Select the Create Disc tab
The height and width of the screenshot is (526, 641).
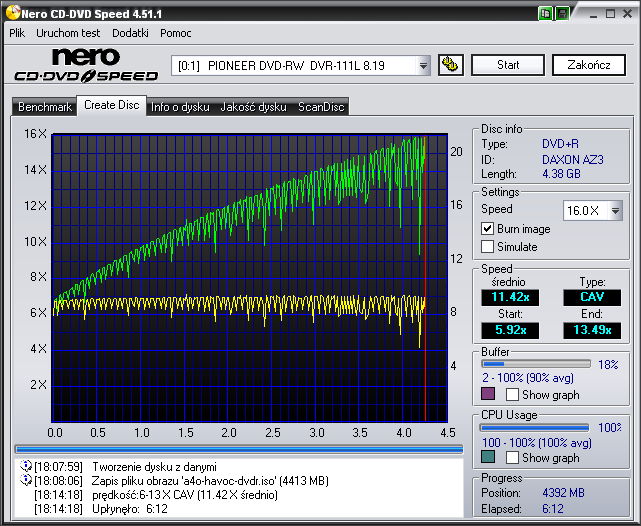(x=112, y=105)
